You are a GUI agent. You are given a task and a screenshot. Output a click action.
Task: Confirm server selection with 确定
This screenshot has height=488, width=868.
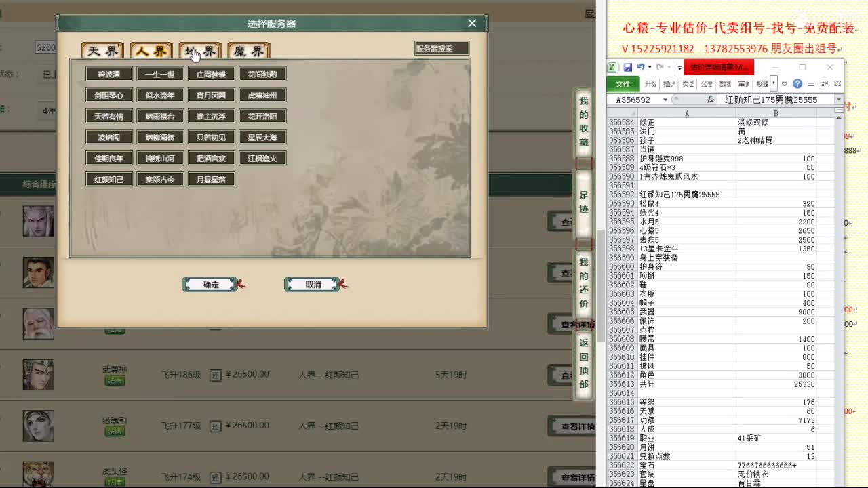point(211,285)
